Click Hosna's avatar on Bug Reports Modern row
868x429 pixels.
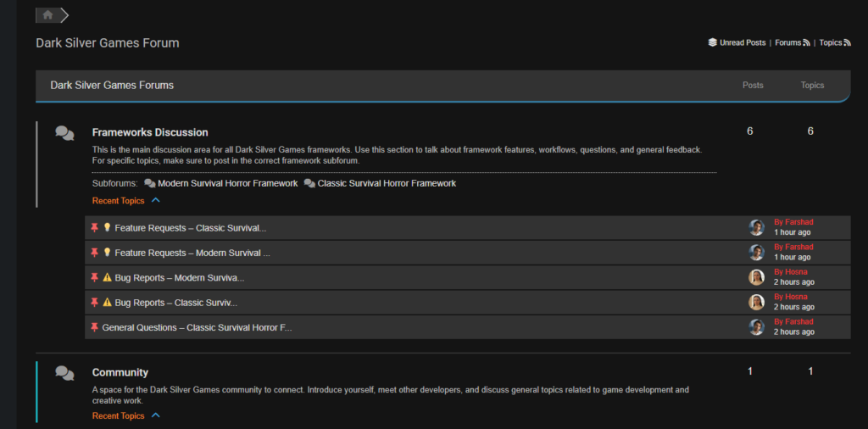point(756,277)
